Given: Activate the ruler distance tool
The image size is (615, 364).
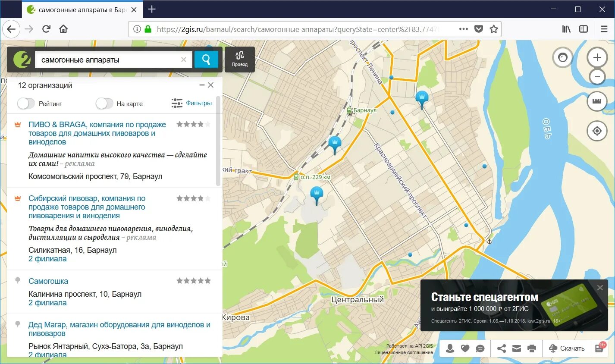Looking at the screenshot, I should (597, 102).
